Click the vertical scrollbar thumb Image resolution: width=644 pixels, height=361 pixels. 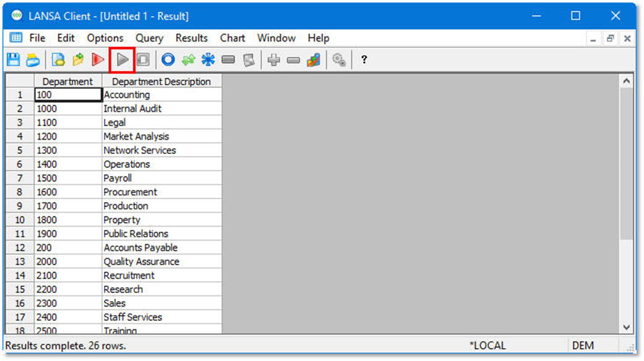point(626,164)
